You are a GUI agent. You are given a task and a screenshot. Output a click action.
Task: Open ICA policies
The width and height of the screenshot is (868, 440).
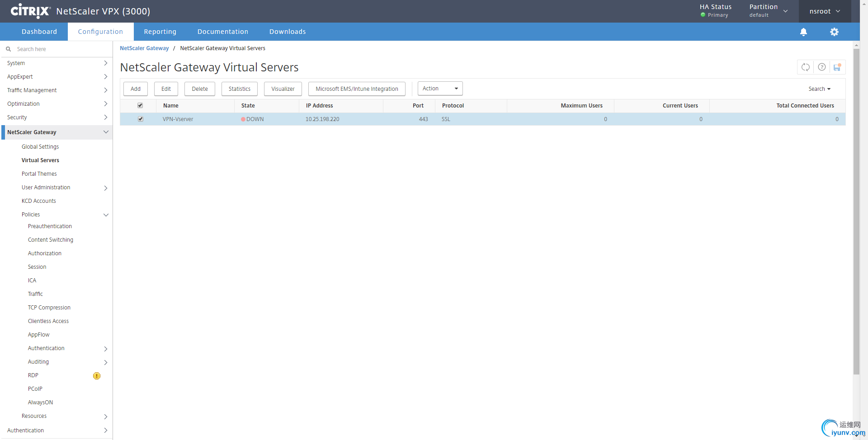coord(32,281)
